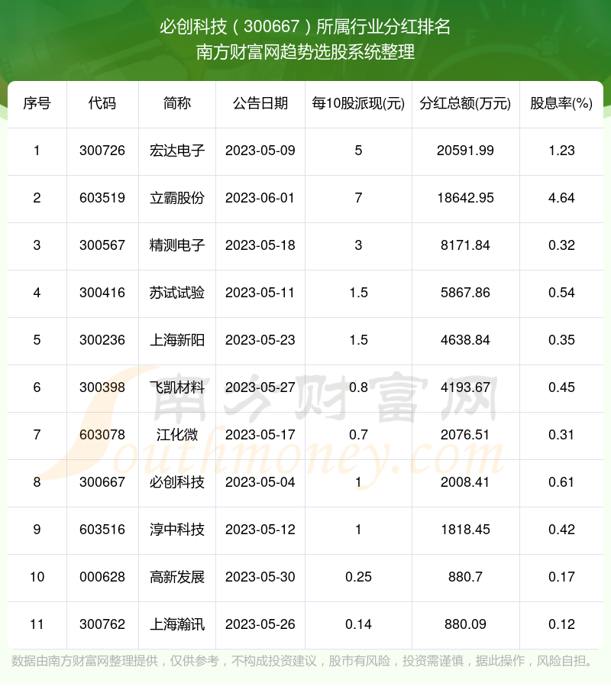
Task: Click date 2023-05-23
Action: pyautogui.click(x=260, y=340)
